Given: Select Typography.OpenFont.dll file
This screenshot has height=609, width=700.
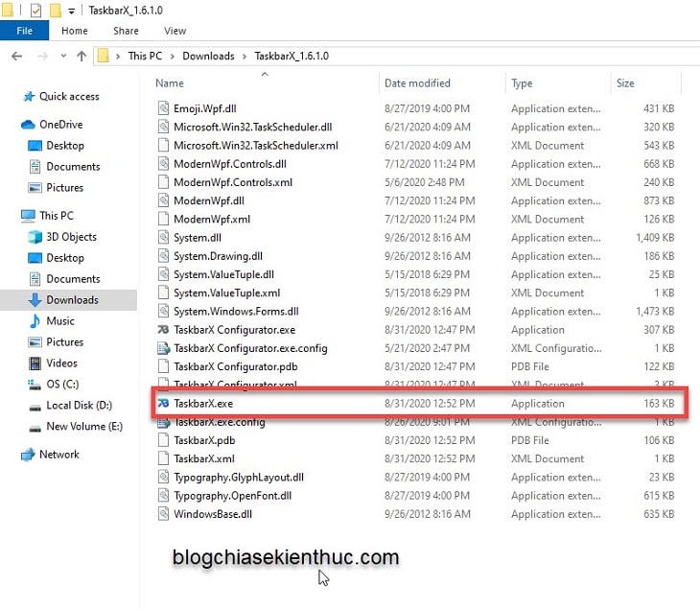Looking at the screenshot, I should [x=233, y=496].
